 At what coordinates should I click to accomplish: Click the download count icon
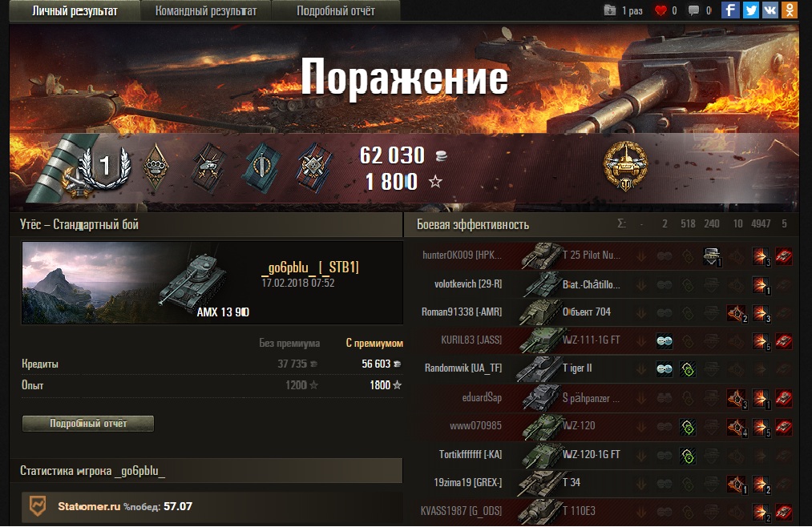click(610, 10)
